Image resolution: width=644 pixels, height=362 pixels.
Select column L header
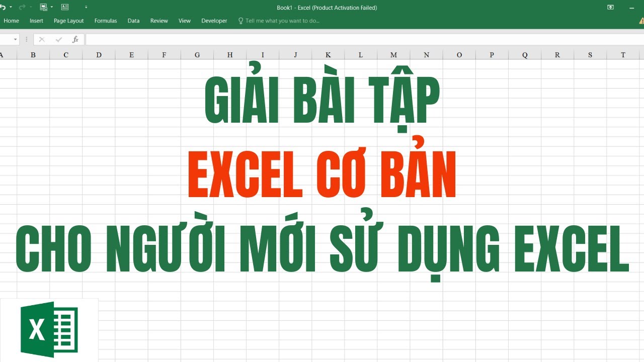point(361,55)
